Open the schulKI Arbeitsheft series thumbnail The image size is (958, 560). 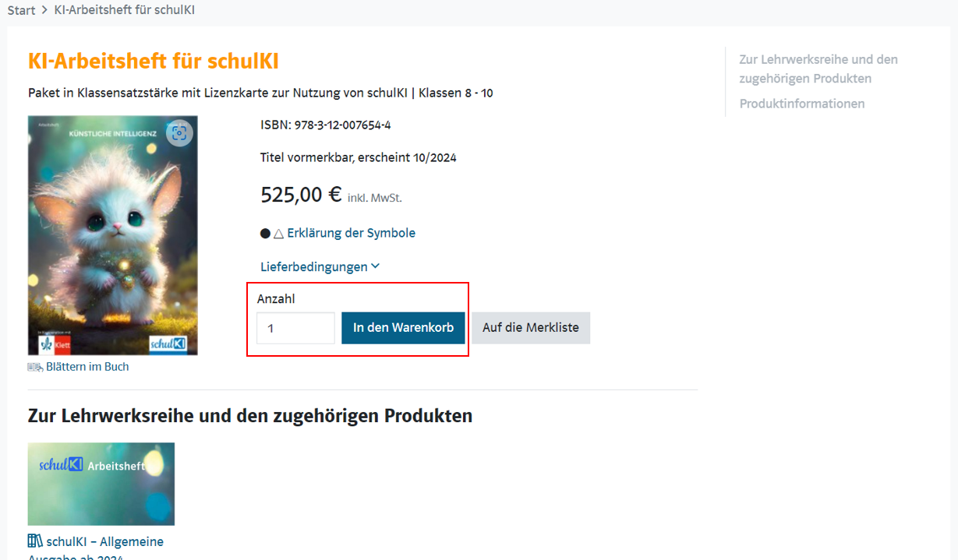pos(101,484)
